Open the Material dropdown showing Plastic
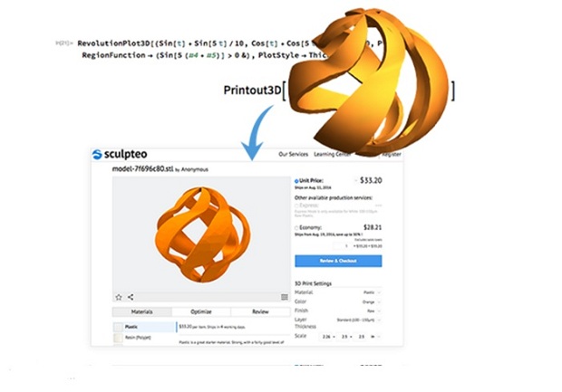Image resolution: width=562 pixels, height=392 pixels. [372, 292]
